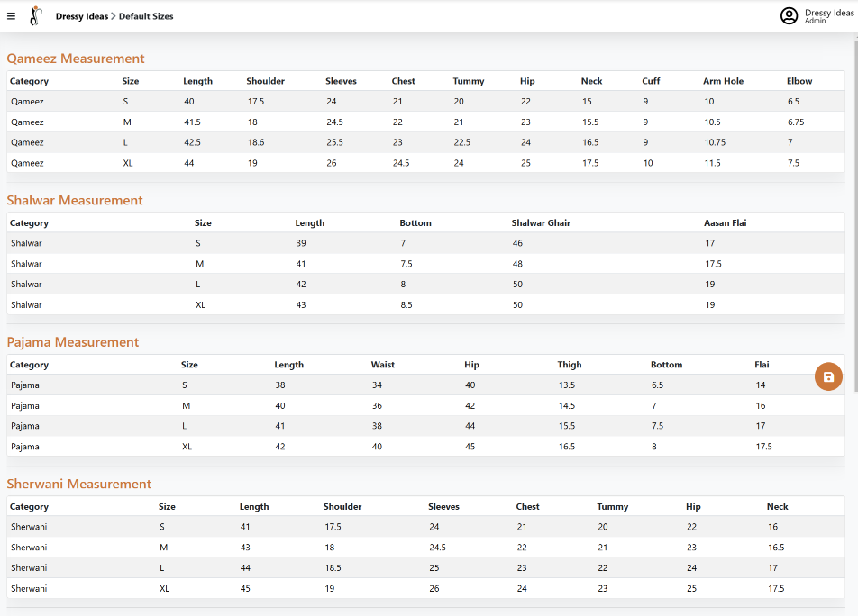
Task: Edit Qameez size S length value 40
Action: [189, 101]
